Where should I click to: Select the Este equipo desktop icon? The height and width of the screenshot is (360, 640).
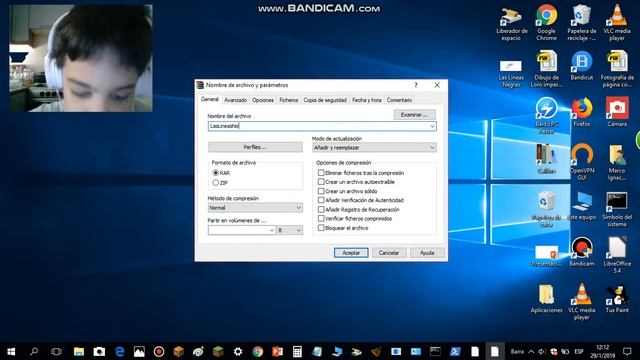point(582,206)
